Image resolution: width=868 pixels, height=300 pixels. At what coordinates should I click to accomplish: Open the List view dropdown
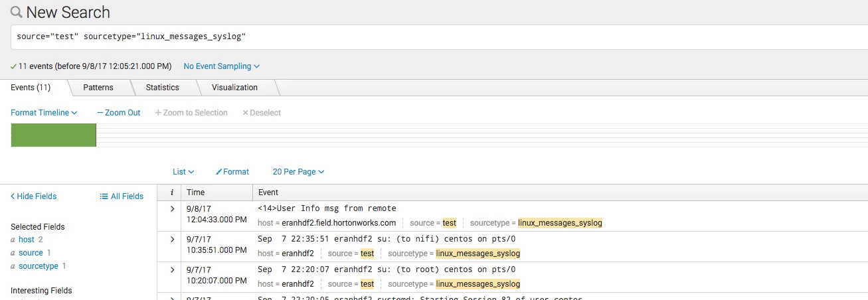coord(183,172)
